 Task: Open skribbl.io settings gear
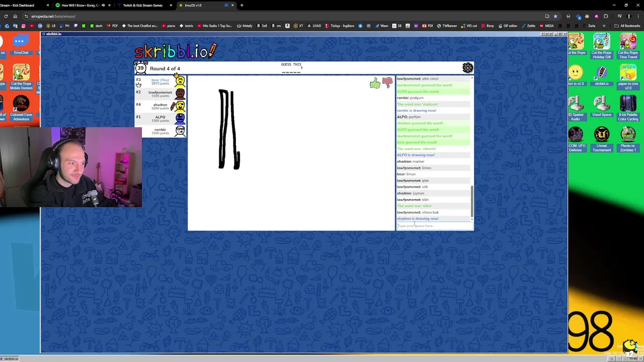tap(468, 67)
